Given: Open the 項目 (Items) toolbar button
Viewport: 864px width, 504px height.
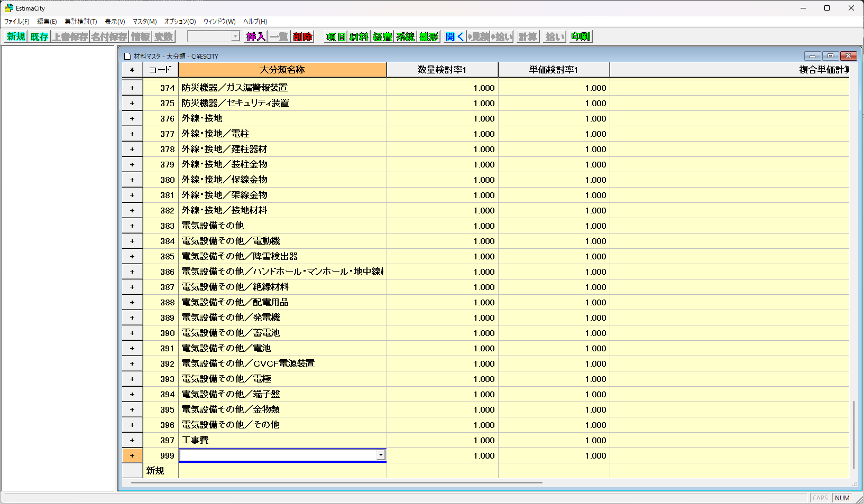Looking at the screenshot, I should [336, 36].
